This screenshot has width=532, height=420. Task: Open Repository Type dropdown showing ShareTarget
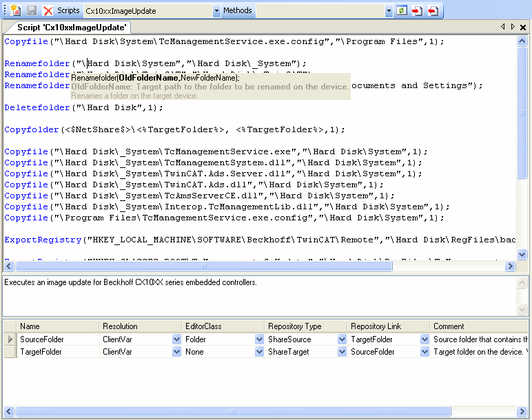point(342,352)
